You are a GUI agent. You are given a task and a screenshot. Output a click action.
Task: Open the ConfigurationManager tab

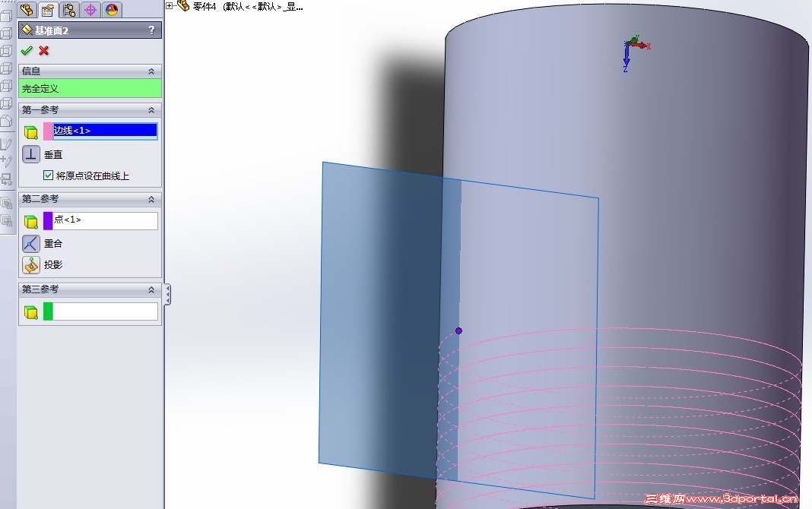click(x=69, y=9)
